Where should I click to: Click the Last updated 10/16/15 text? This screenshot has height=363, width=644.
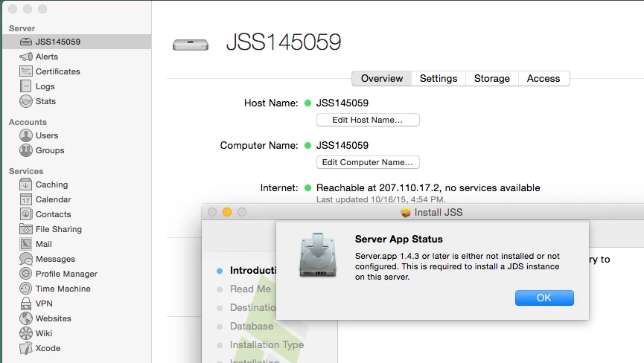380,199
